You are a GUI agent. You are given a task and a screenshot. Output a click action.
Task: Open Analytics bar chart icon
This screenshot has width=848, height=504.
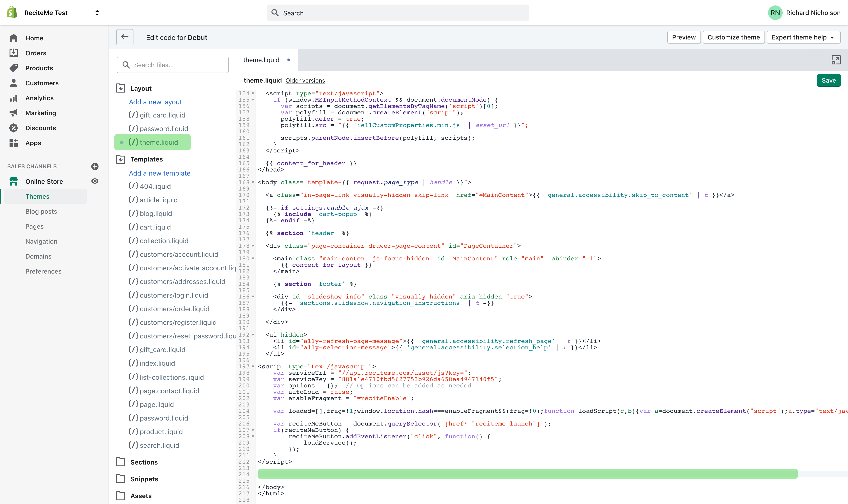tap(14, 98)
